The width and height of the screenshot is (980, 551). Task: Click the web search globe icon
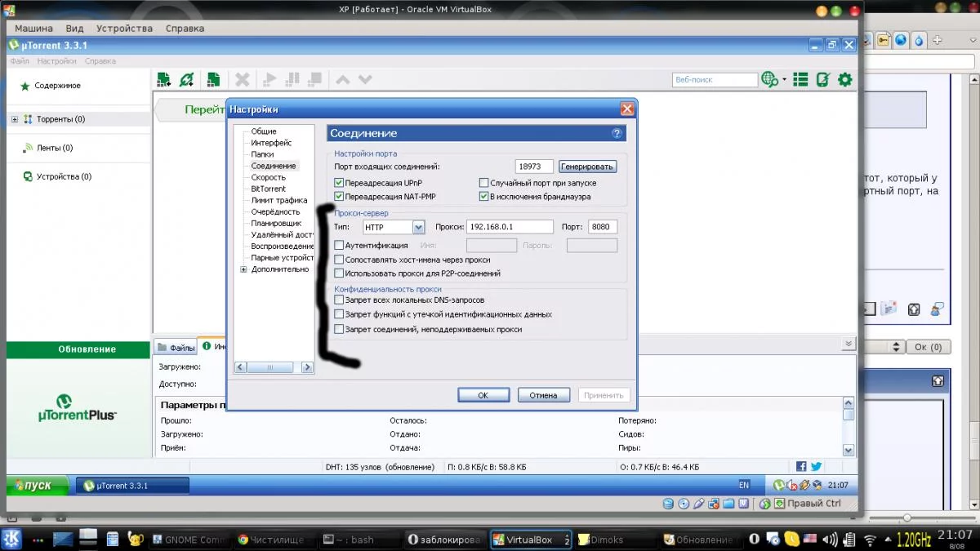(x=769, y=79)
